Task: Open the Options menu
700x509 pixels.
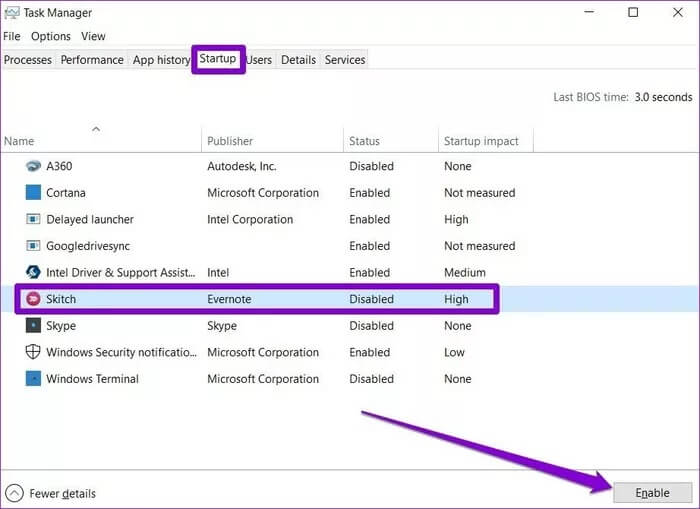Action: pyautogui.click(x=51, y=36)
